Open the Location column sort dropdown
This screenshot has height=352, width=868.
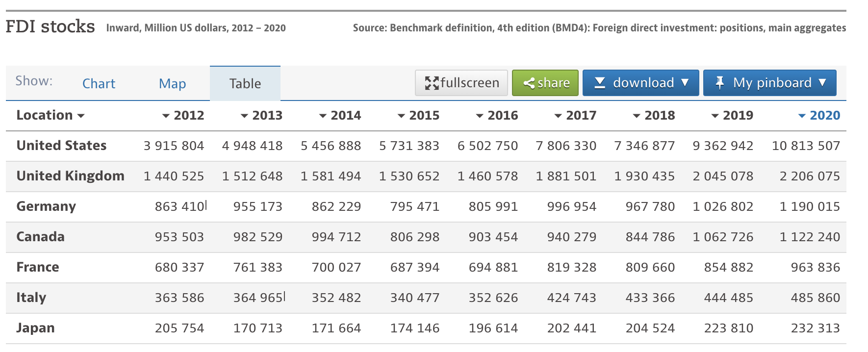pos(81,116)
